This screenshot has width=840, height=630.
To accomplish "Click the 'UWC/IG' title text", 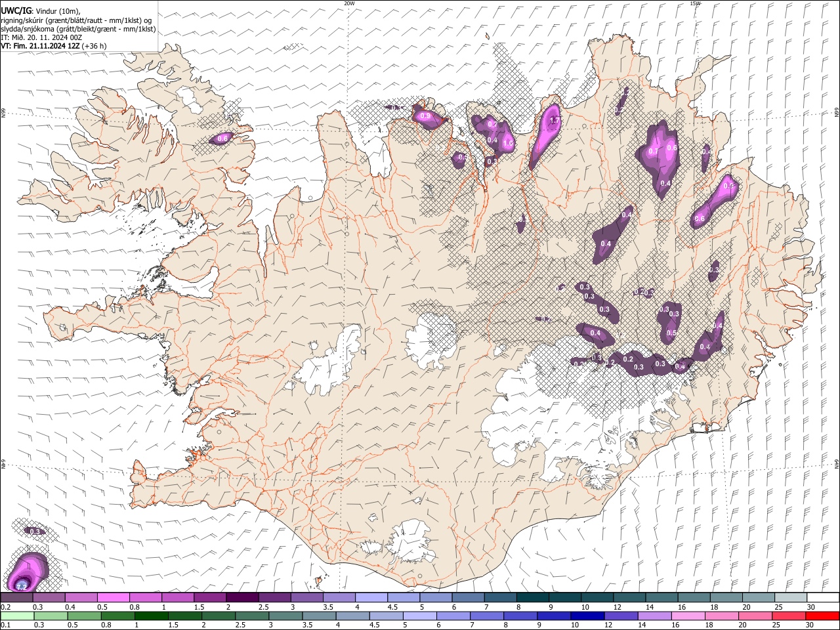I will click(x=16, y=11).
